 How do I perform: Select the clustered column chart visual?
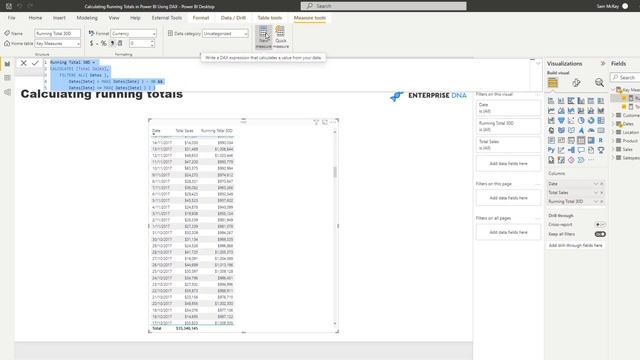tap(581, 101)
